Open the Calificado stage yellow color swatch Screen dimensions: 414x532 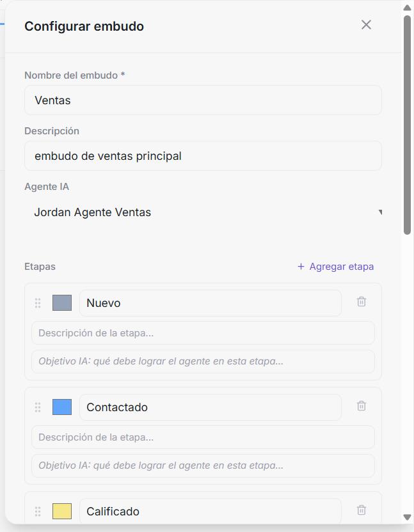pos(62,511)
